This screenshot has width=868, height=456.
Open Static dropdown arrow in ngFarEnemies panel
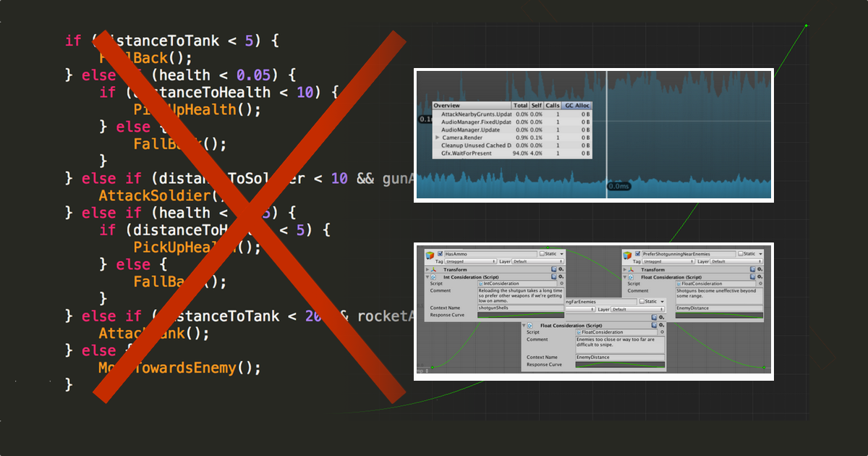pyautogui.click(x=662, y=302)
